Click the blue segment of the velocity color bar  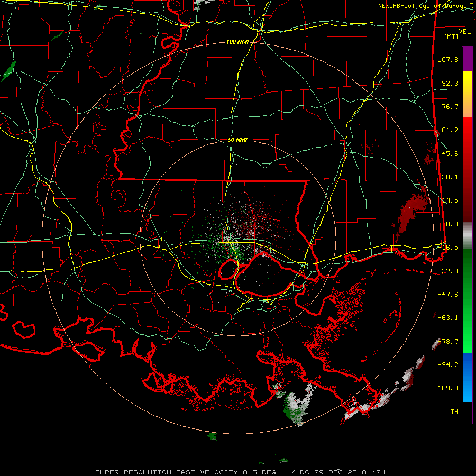pyautogui.click(x=467, y=377)
